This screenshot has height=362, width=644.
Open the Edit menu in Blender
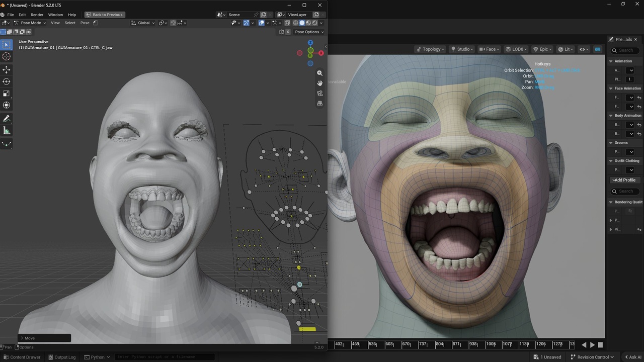point(22,15)
